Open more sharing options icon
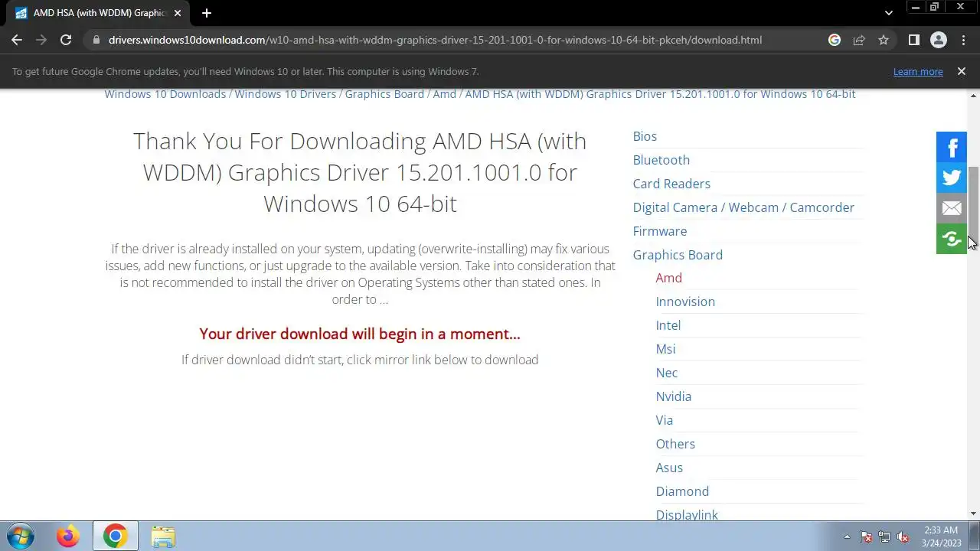 point(952,239)
